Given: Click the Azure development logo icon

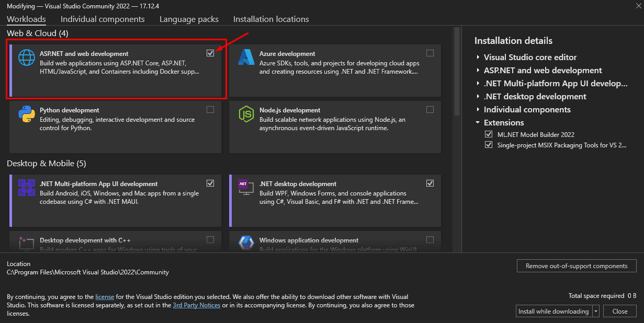Looking at the screenshot, I should click(246, 57).
